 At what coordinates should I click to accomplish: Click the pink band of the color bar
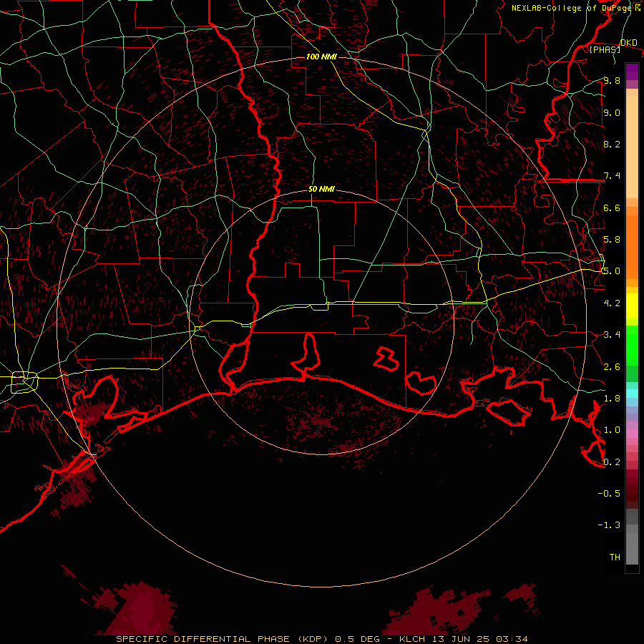632,434
